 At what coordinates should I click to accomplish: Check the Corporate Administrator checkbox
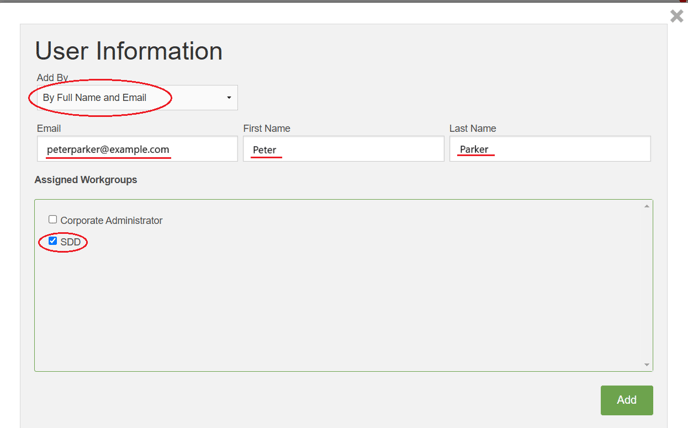pos(53,219)
